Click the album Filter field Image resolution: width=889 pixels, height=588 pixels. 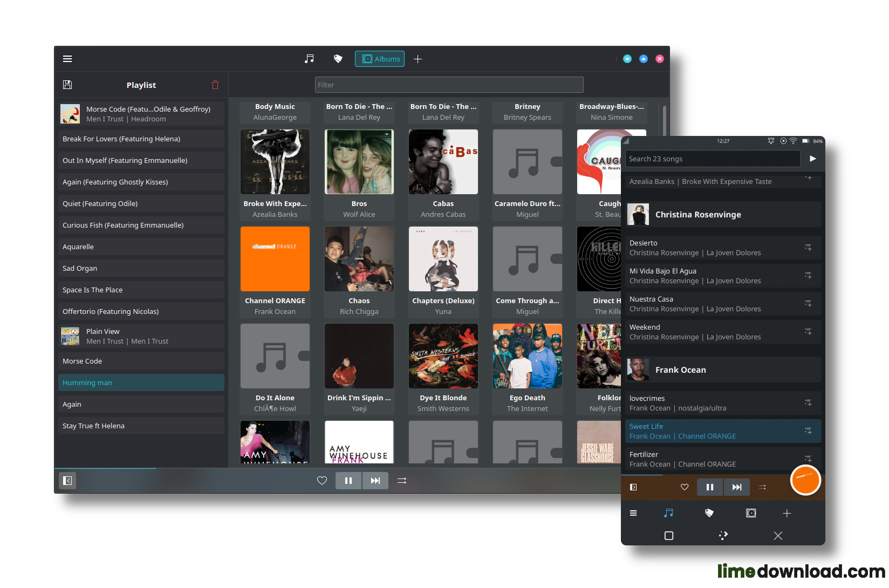449,85
